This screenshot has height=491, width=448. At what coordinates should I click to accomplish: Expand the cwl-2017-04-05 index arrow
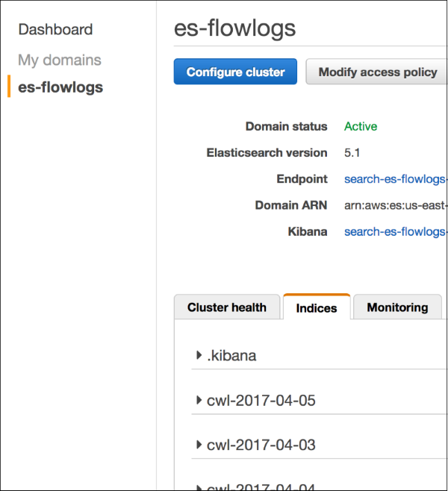(x=199, y=401)
